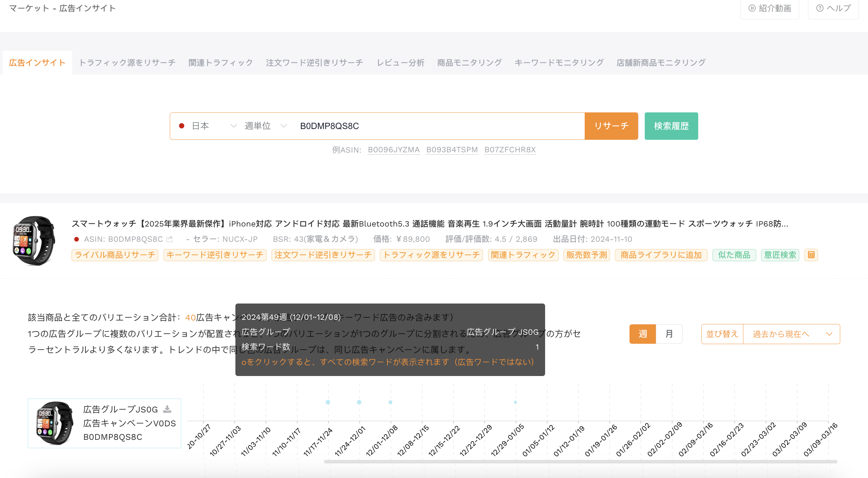Open 店舗新商品モニタリング tab
The height and width of the screenshot is (478, 868).
(x=661, y=63)
